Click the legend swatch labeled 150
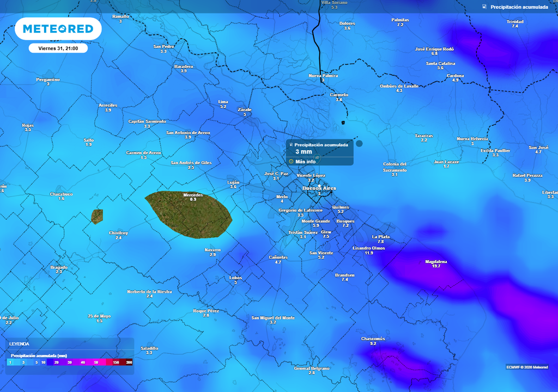The height and width of the screenshot is (392, 558). [116, 363]
